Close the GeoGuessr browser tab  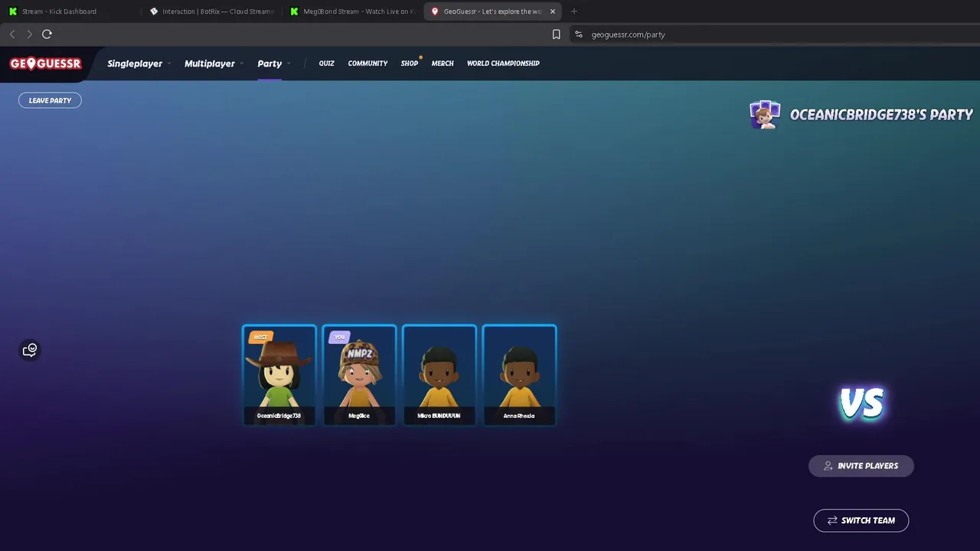553,11
